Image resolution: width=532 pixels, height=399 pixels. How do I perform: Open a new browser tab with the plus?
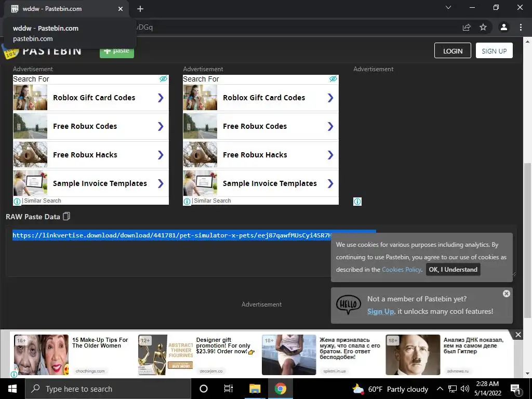point(140,9)
